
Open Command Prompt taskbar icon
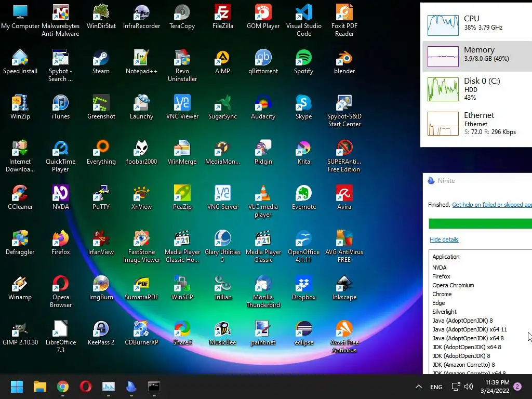pos(154,387)
